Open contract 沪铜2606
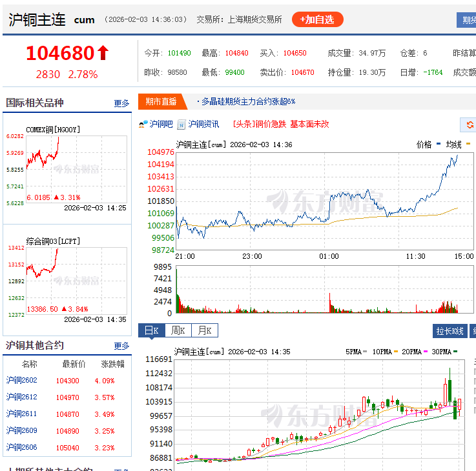 21,447
